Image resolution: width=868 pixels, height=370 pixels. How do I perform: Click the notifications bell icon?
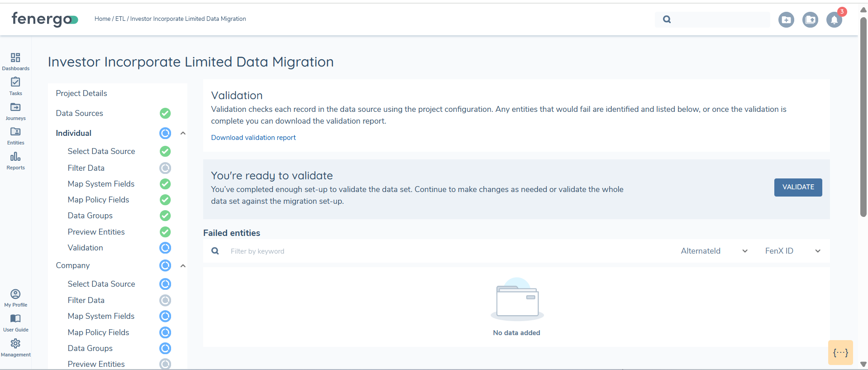pyautogui.click(x=834, y=20)
